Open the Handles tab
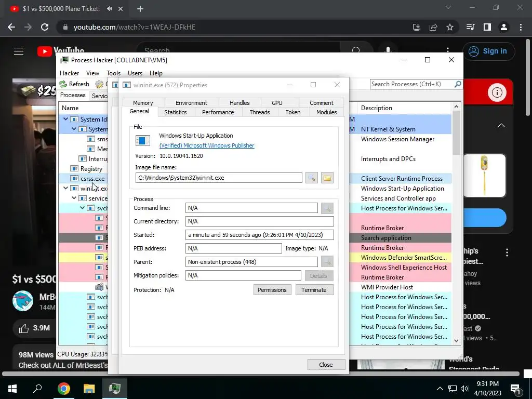This screenshot has height=399, width=532. [240, 103]
